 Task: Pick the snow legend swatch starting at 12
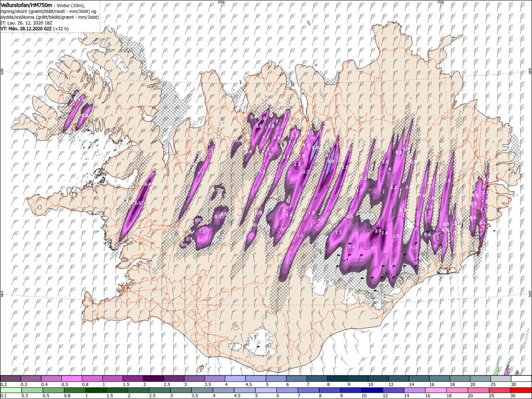coord(398,379)
